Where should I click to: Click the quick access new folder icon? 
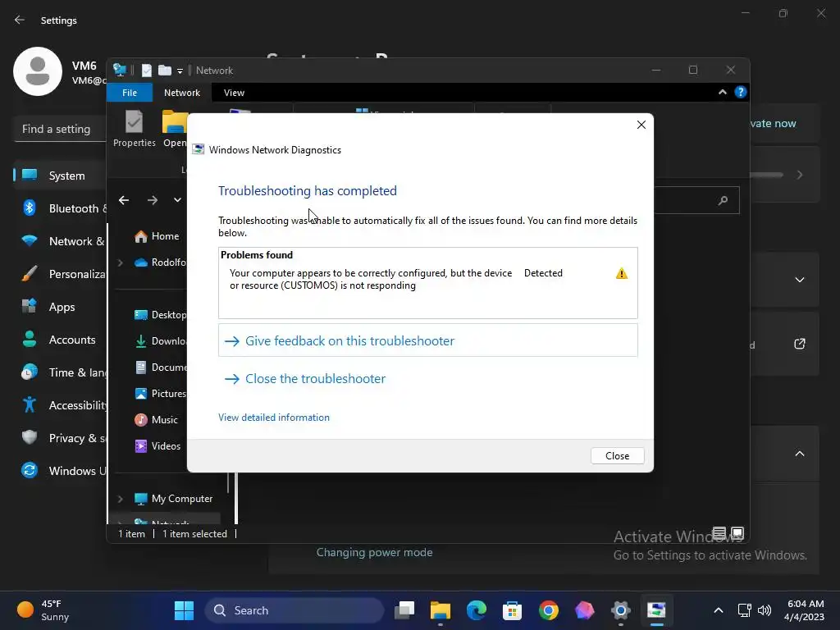coord(165,71)
